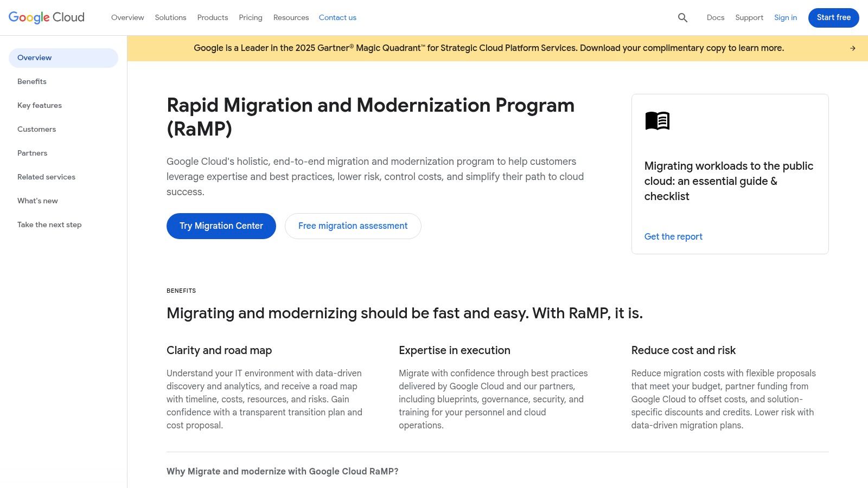Open Related services from the sidebar
Viewport: 868px width, 488px height.
[x=46, y=177]
